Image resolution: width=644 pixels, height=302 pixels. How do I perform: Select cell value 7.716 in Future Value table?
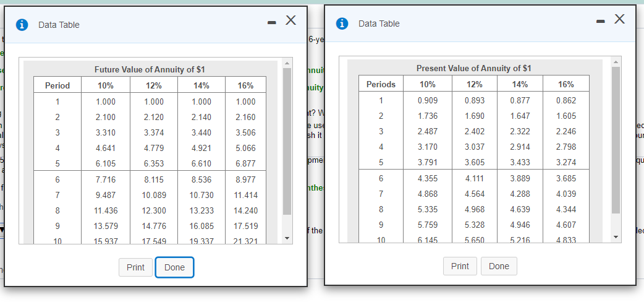tap(106, 180)
